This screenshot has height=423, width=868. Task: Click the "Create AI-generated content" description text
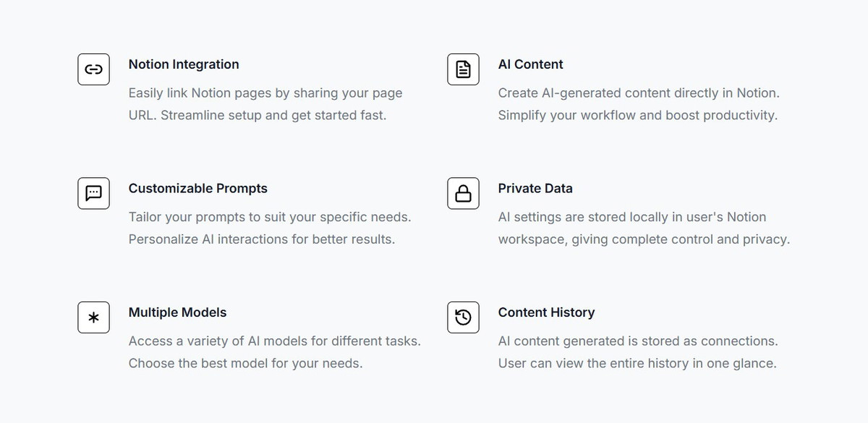pyautogui.click(x=638, y=93)
